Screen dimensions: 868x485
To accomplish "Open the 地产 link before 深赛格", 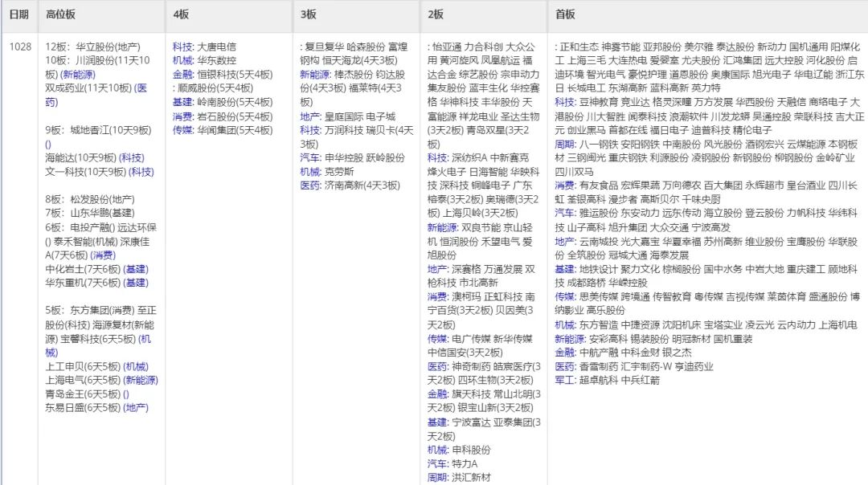I will point(437,269).
